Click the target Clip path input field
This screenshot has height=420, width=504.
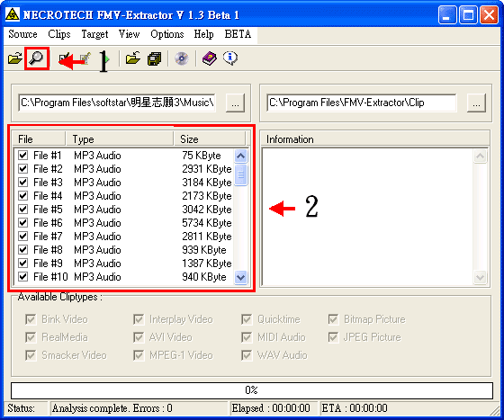point(362,103)
